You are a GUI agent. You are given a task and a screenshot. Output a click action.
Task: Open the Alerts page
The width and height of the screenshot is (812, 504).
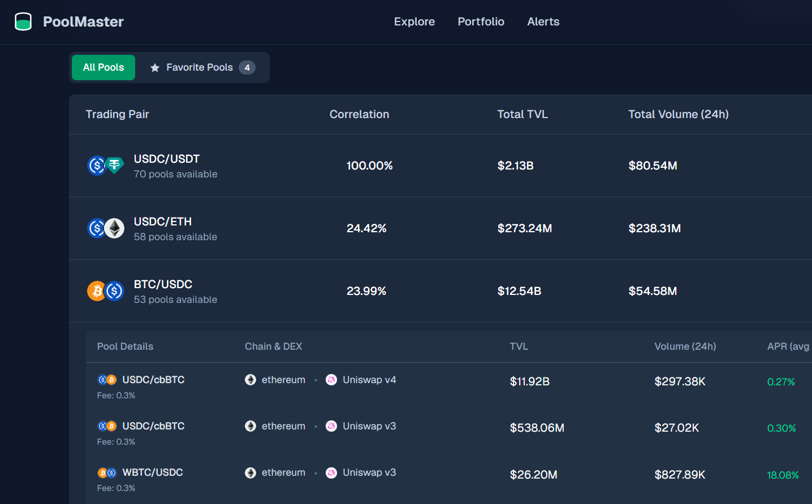[543, 21]
